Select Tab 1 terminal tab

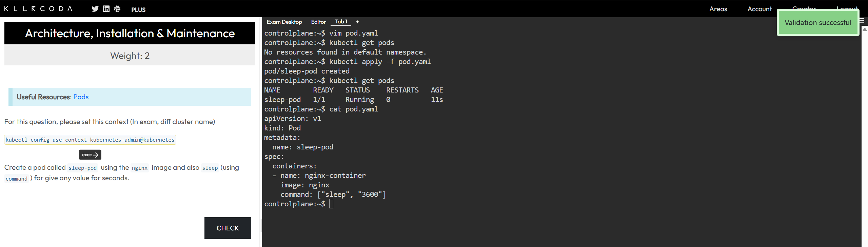point(341,22)
